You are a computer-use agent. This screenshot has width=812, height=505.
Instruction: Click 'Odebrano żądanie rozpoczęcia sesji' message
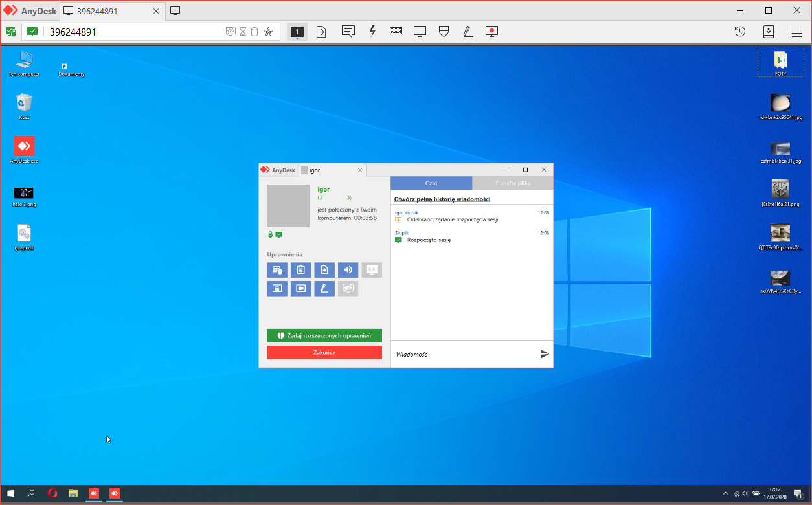(x=453, y=219)
